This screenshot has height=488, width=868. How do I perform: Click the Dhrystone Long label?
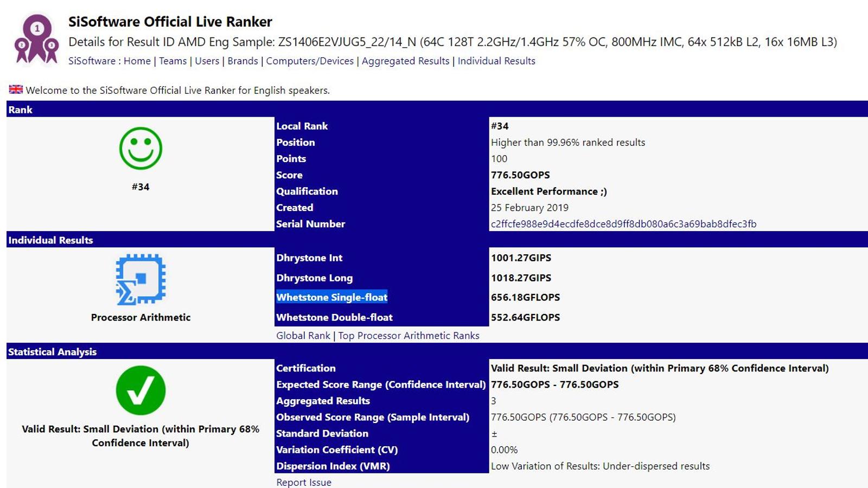pyautogui.click(x=315, y=278)
